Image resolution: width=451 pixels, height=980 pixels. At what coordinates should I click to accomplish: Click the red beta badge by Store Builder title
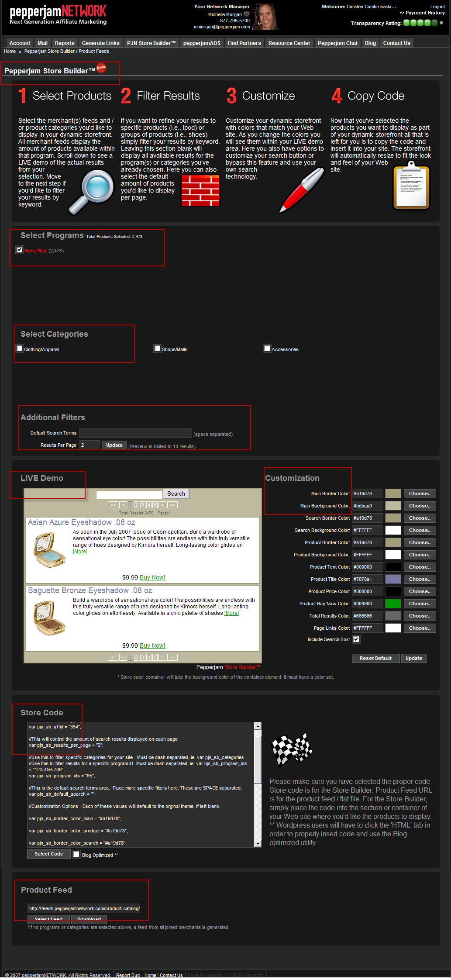pyautogui.click(x=101, y=68)
